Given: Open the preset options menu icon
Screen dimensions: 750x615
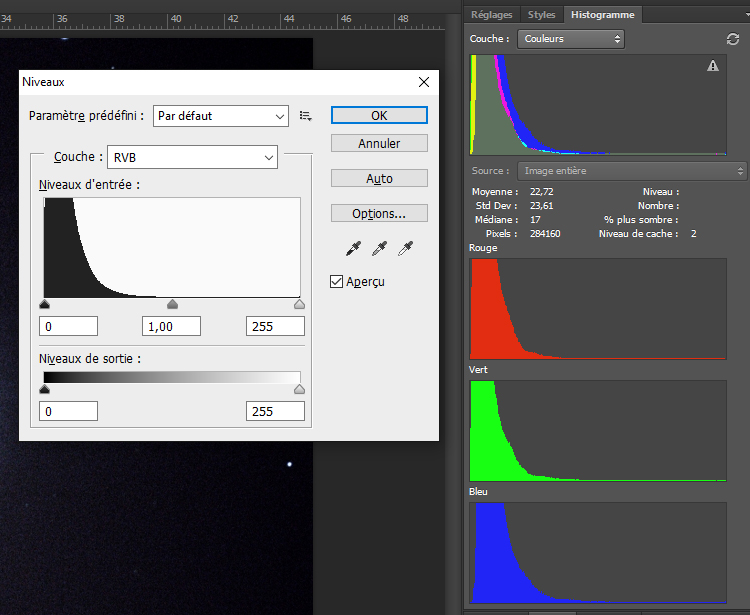Looking at the screenshot, I should point(306,116).
